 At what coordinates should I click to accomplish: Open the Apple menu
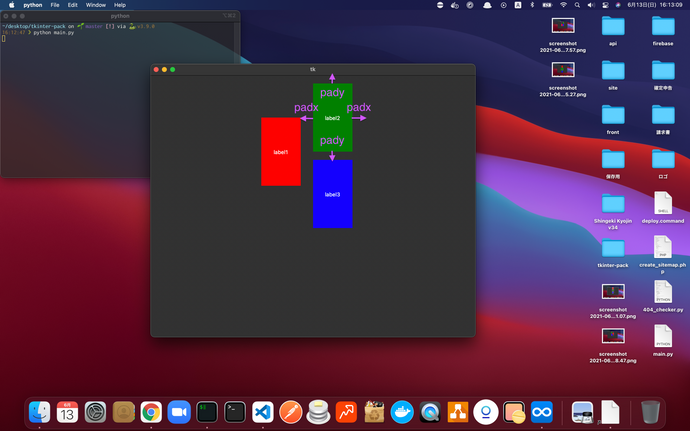11,5
